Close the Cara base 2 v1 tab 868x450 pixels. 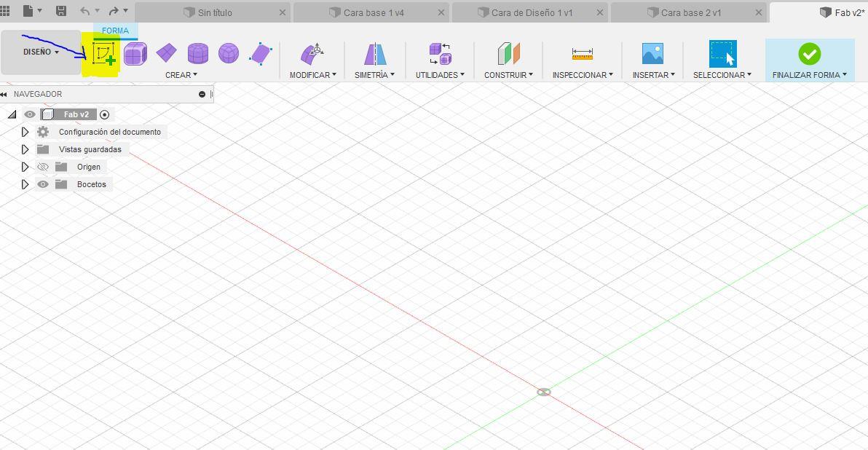click(x=758, y=12)
